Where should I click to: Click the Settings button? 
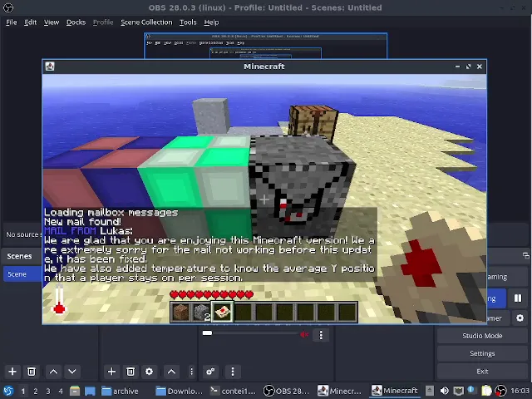click(482, 353)
